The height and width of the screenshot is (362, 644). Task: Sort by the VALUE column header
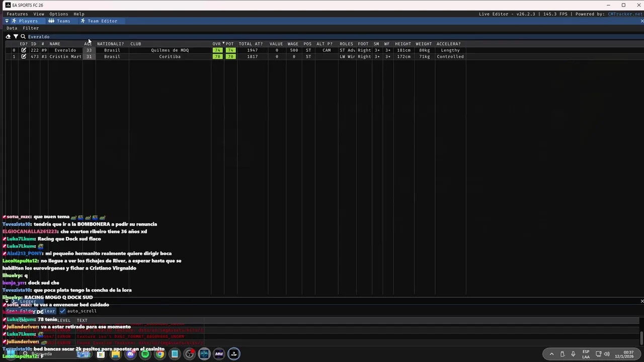pos(276,44)
